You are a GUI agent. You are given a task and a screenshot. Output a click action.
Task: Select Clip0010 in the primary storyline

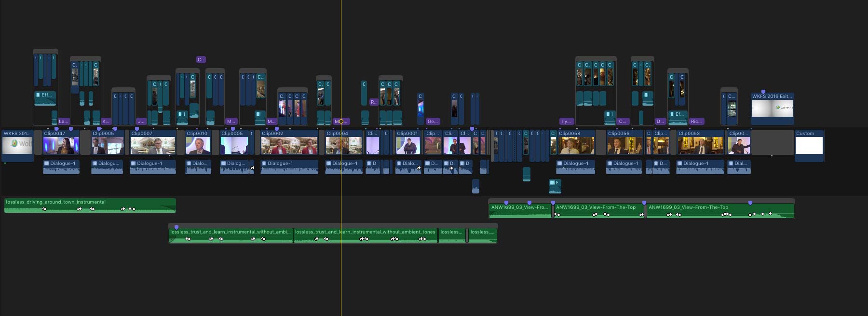[x=198, y=142]
